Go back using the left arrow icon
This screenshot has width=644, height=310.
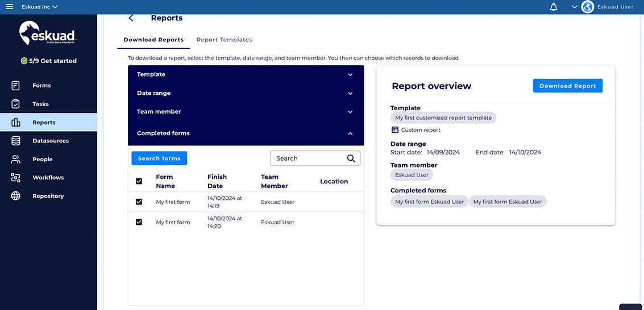(131, 18)
